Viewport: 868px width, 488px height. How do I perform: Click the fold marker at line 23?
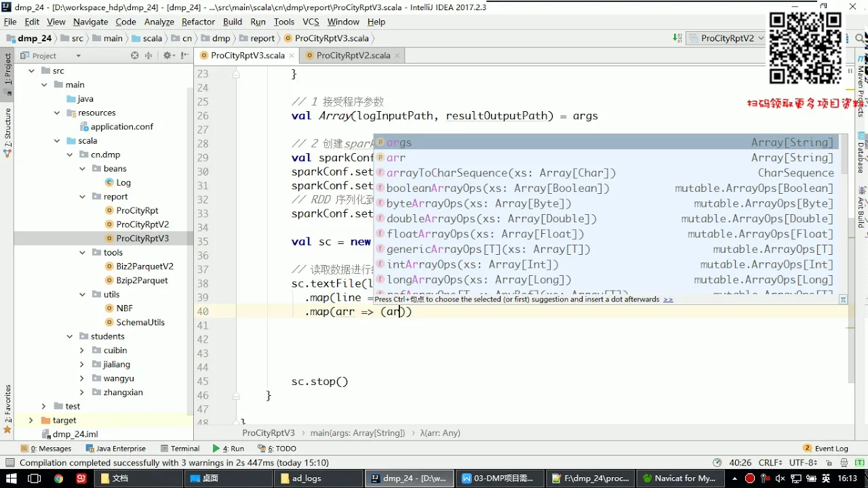[236, 74]
